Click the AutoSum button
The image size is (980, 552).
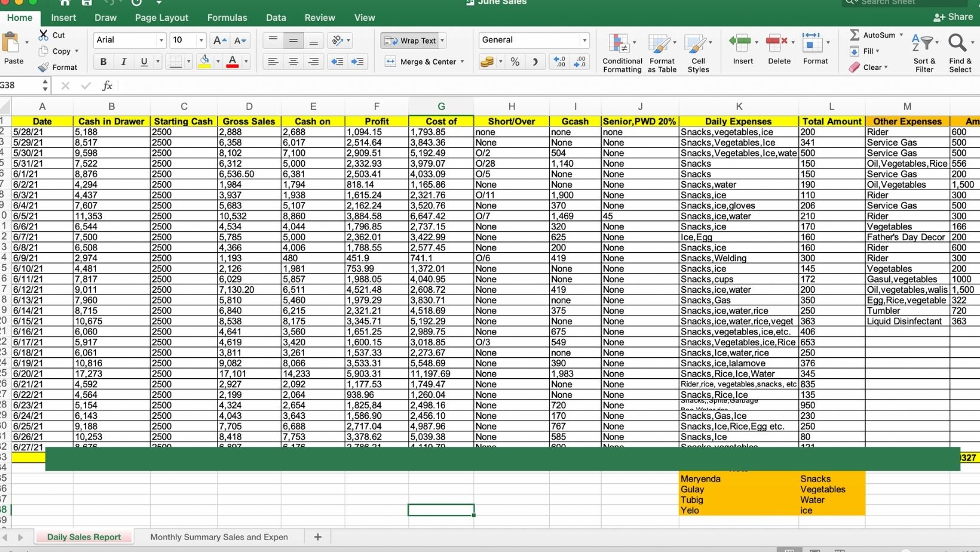point(875,35)
